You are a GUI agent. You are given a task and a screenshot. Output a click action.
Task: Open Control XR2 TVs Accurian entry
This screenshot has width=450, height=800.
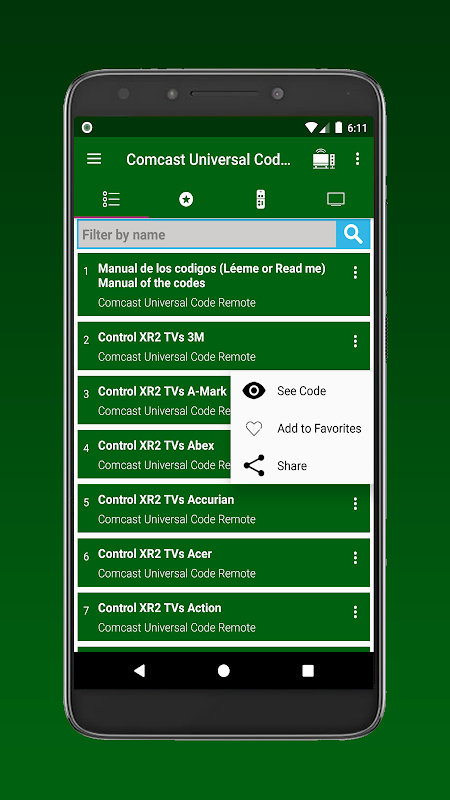223,508
